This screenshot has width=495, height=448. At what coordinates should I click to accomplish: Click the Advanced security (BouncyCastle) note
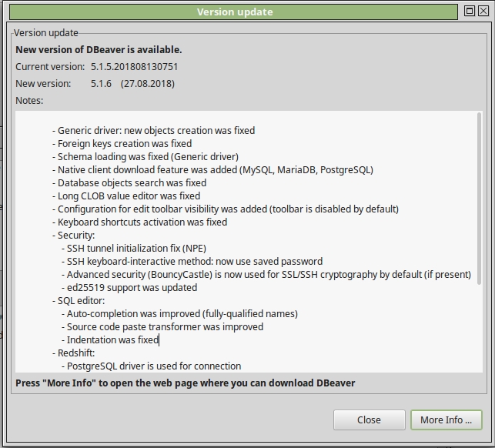click(x=266, y=275)
